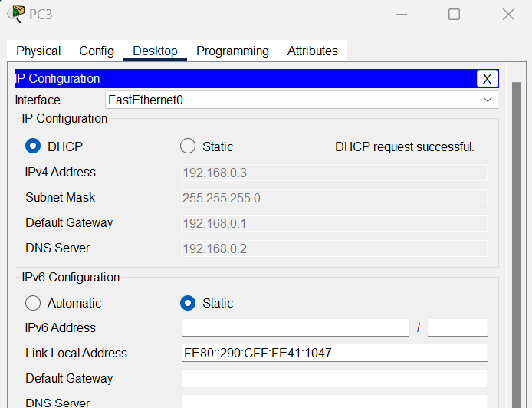Select the IPv4 DHCP radio button
This screenshot has width=532, height=408.
tap(33, 146)
